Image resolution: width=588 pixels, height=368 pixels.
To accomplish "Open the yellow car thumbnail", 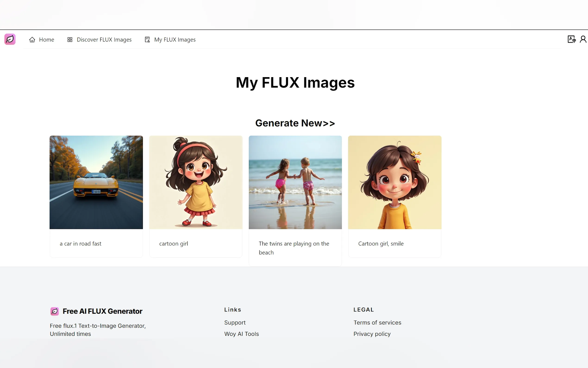I will (x=96, y=182).
